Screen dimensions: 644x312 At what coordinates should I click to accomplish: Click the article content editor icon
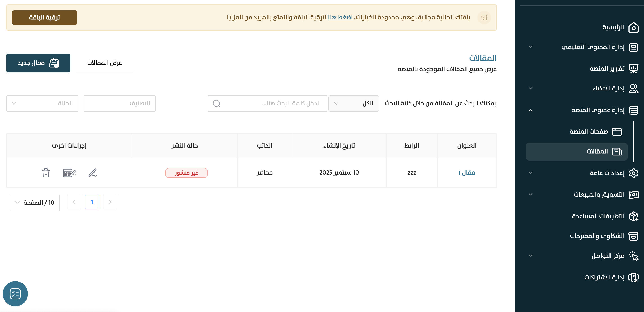coord(69,173)
